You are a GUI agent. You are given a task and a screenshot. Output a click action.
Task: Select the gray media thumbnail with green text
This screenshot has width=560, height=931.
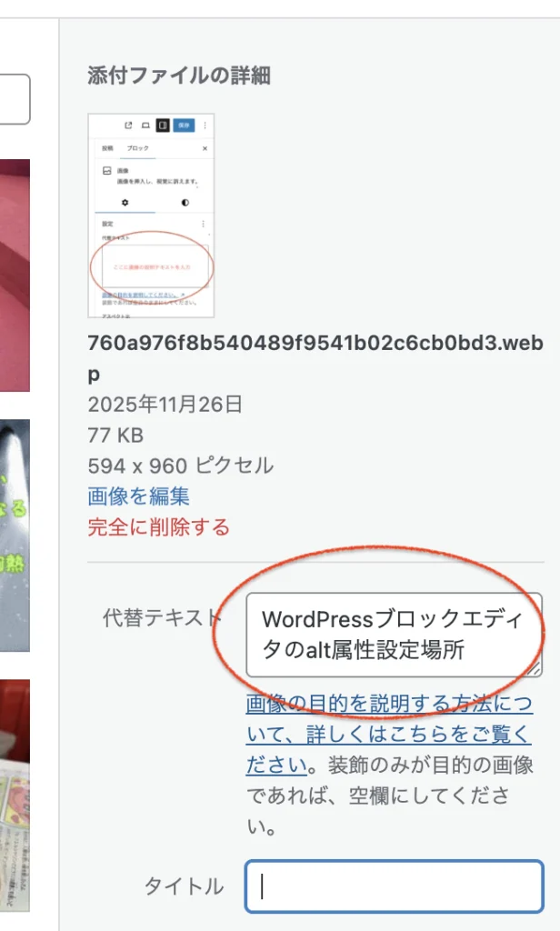pyautogui.click(x=15, y=536)
